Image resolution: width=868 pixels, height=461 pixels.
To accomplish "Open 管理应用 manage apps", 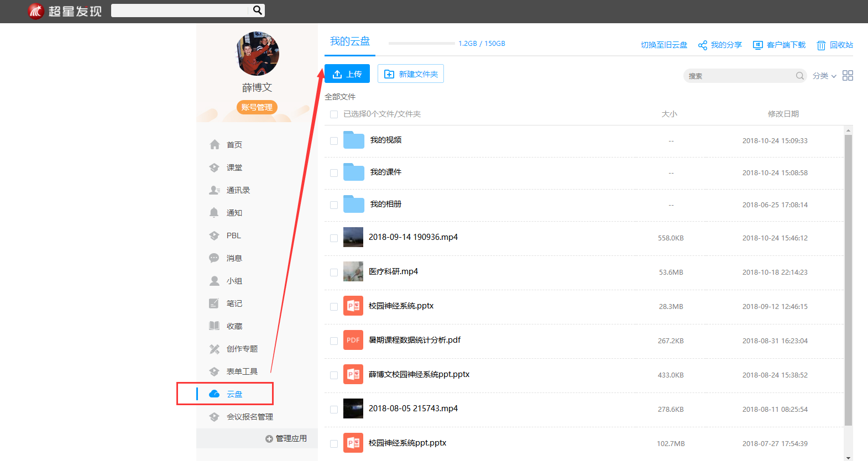I will coord(286,438).
